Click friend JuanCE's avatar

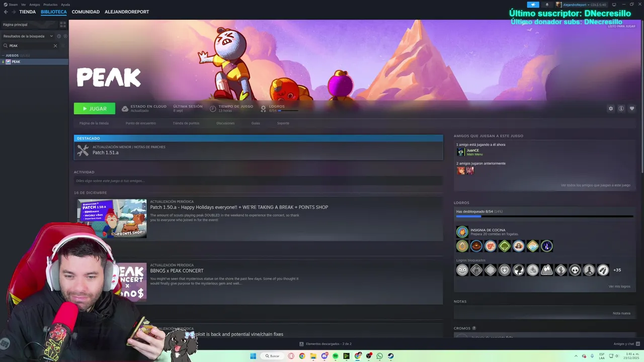pyautogui.click(x=460, y=152)
